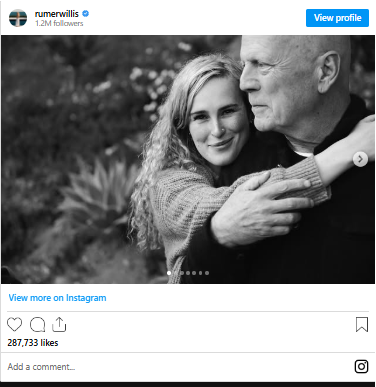Click the View profile button
Screen dimensions: 376x387
337,18
